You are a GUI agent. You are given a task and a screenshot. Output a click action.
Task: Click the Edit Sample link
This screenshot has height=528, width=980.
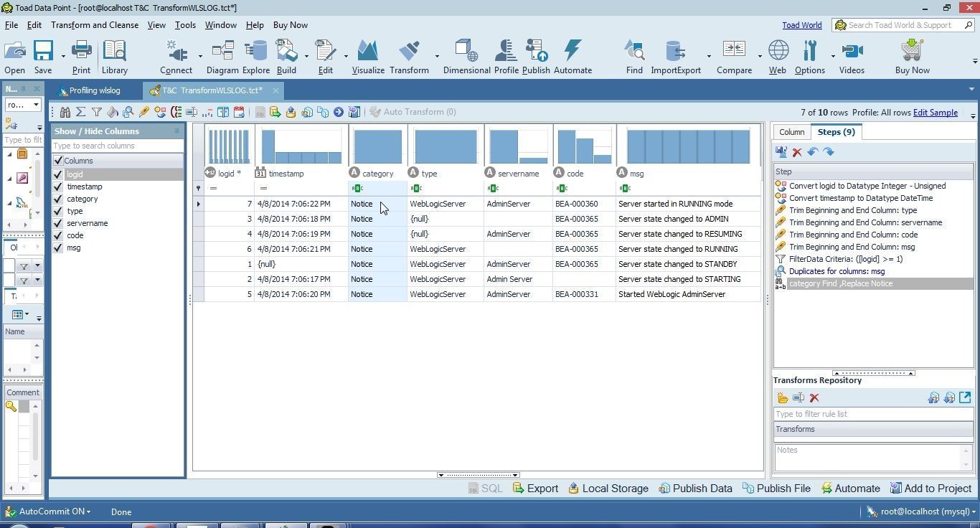[935, 113]
